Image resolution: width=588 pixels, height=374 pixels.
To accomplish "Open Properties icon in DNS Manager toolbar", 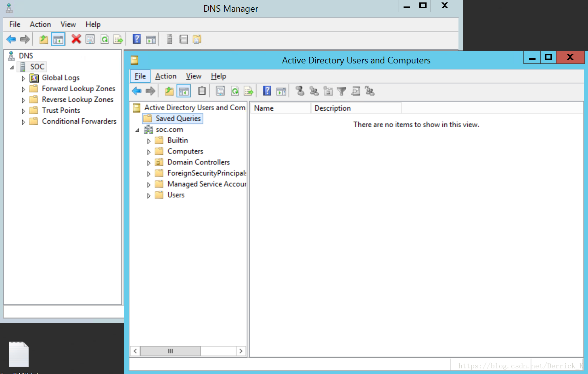I will pos(90,39).
